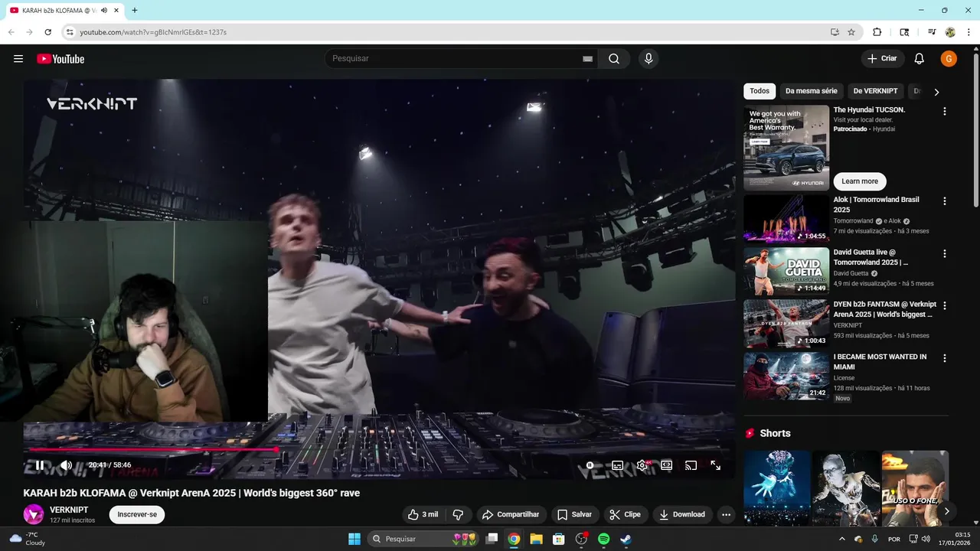Click the install app icon in address bar
The image size is (980, 551).
pos(835,32)
